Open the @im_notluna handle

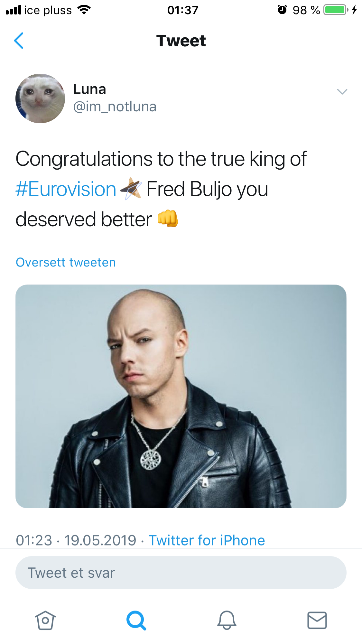tap(115, 107)
